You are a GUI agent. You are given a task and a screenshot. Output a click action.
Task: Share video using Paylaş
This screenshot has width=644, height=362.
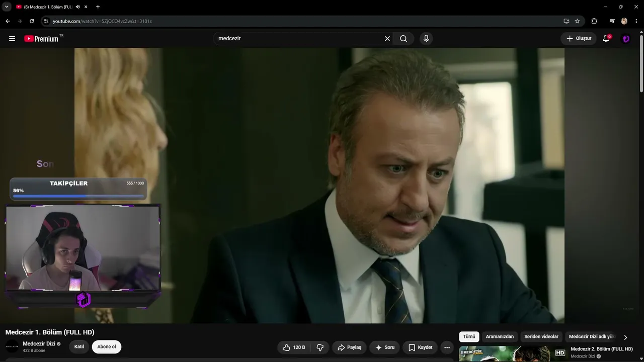[349, 347]
